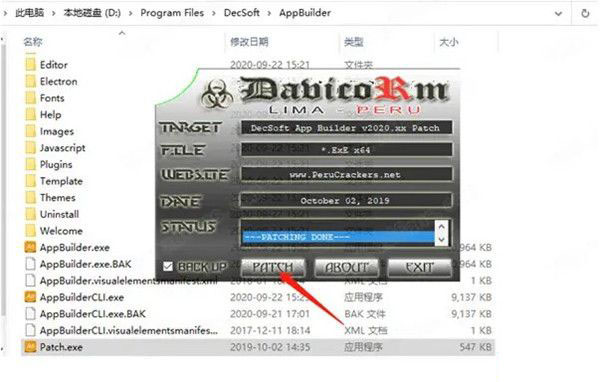Click the ABOUT button
The image size is (600, 382).
pyautogui.click(x=347, y=267)
